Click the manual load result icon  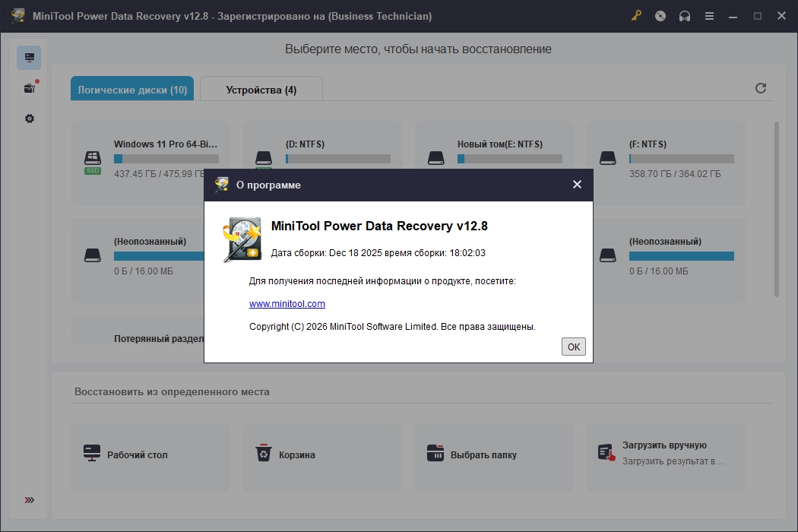click(x=606, y=453)
